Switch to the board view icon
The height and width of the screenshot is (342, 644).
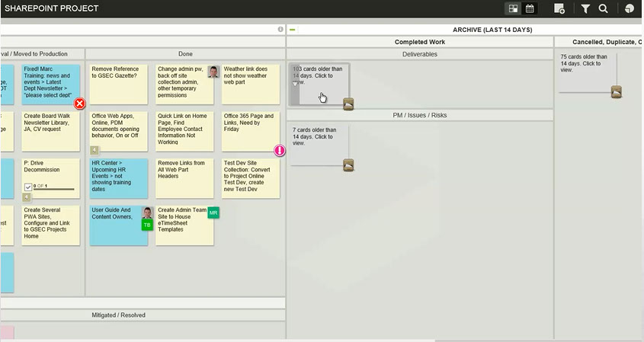click(x=514, y=8)
